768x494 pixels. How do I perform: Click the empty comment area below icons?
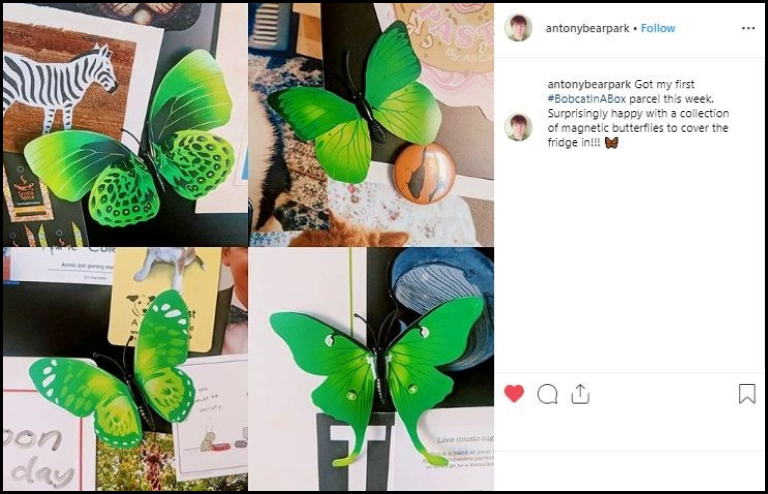point(629,470)
